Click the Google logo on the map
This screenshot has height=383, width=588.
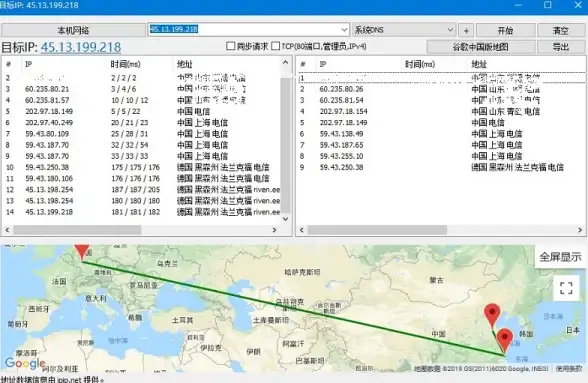pos(25,363)
